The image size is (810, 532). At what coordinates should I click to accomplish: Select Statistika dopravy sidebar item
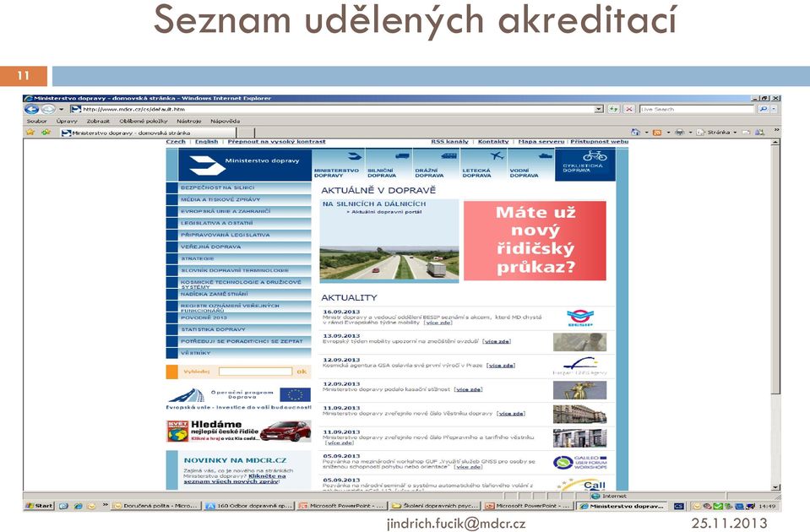239,329
